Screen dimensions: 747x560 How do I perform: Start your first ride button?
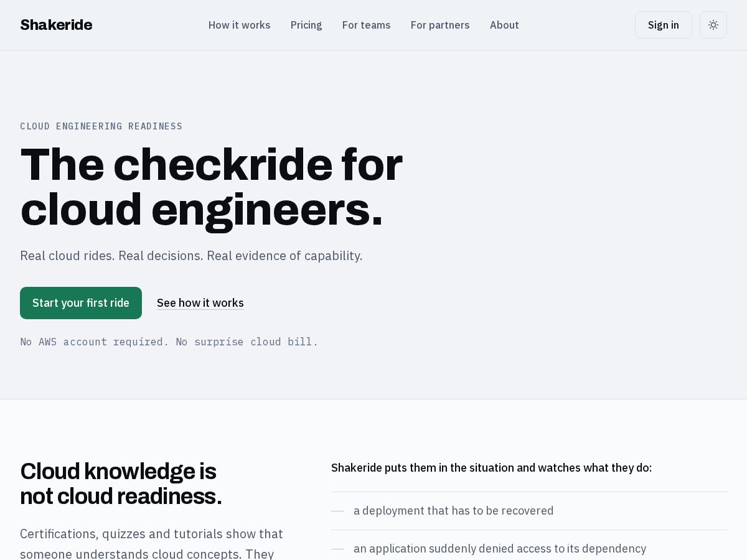point(81,303)
